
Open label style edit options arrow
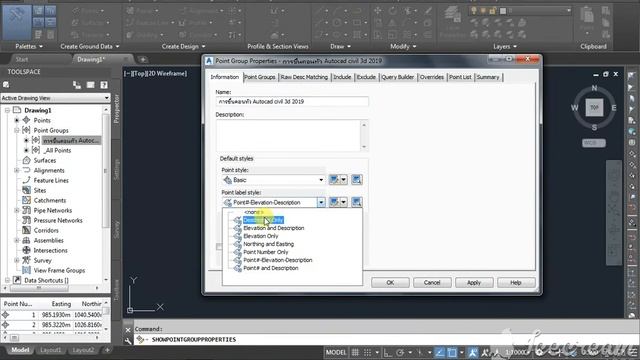coord(344,202)
